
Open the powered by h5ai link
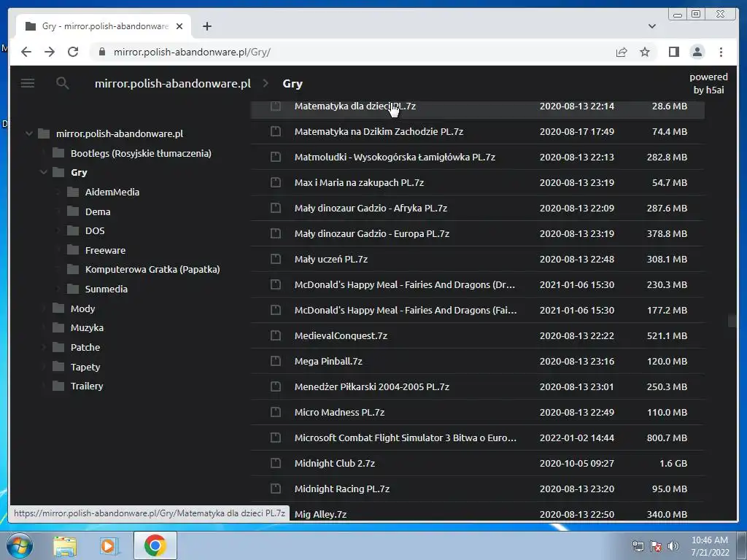pyautogui.click(x=708, y=83)
